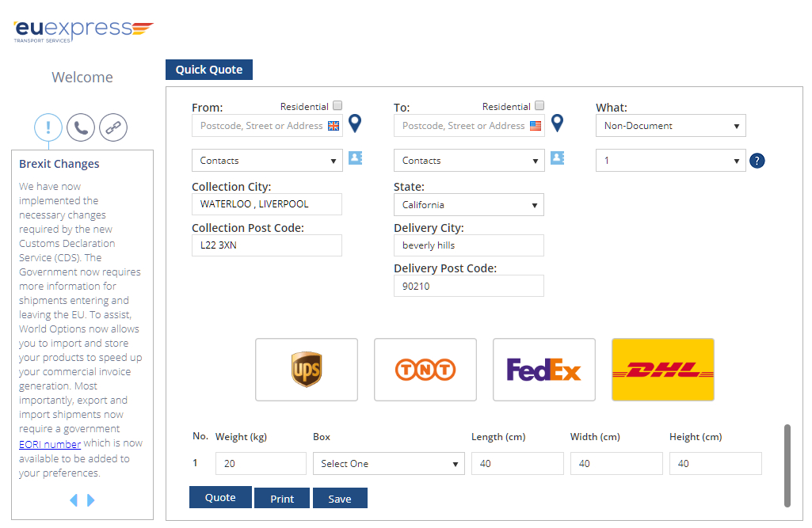Click the chain link icon in sidebar
Screen dimensions: 812x528
112,127
